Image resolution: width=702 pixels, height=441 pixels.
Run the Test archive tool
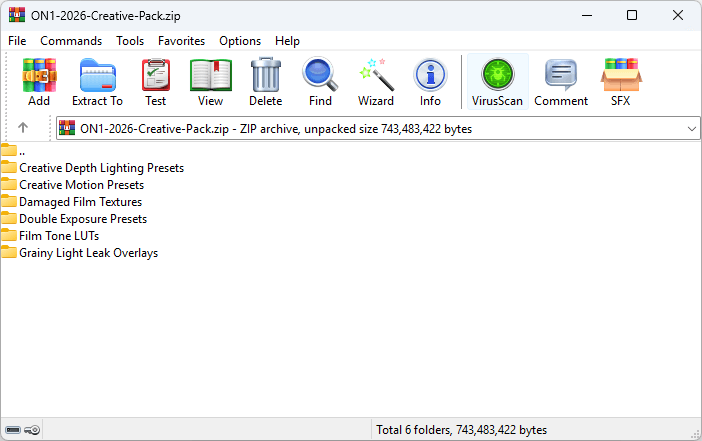pyautogui.click(x=155, y=81)
